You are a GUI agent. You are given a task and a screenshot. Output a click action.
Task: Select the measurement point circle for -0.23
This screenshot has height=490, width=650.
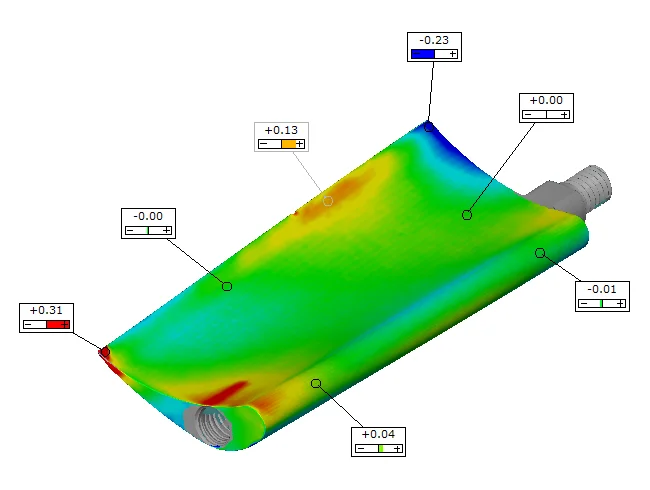(428, 126)
